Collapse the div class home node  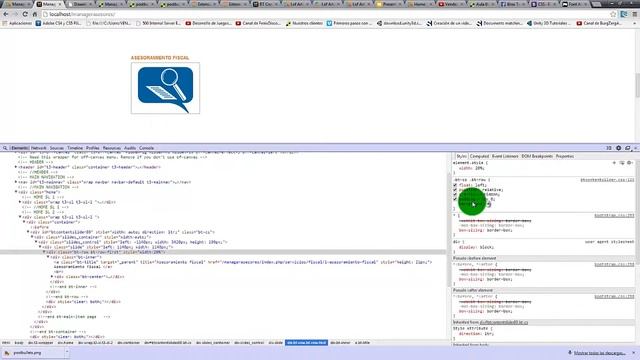click(x=16, y=192)
